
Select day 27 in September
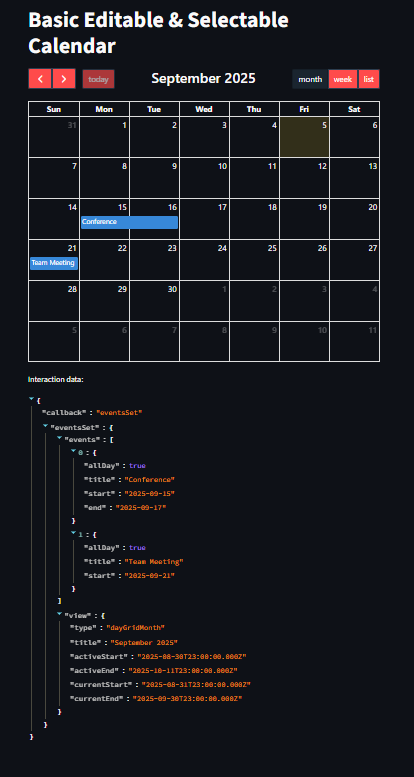tap(355, 260)
